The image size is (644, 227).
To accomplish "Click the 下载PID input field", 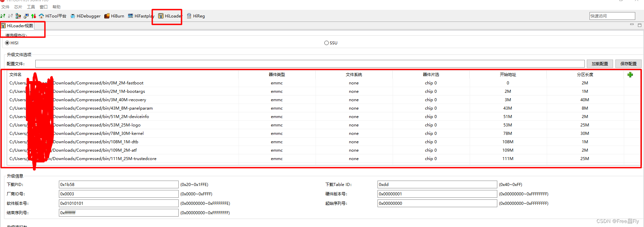I will click(x=118, y=184).
